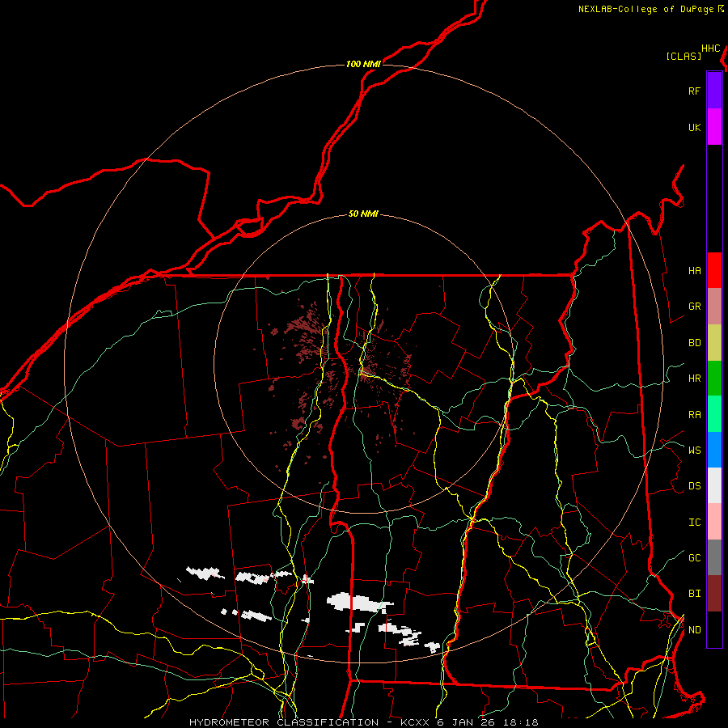Click the 100 NMI range ring label
The image size is (728, 728).
click(x=363, y=64)
